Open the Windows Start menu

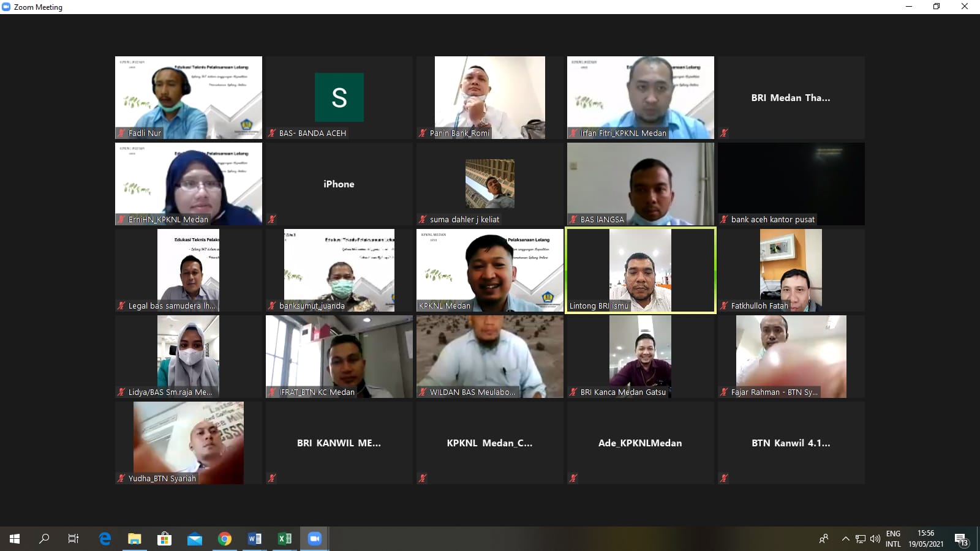pos(15,539)
